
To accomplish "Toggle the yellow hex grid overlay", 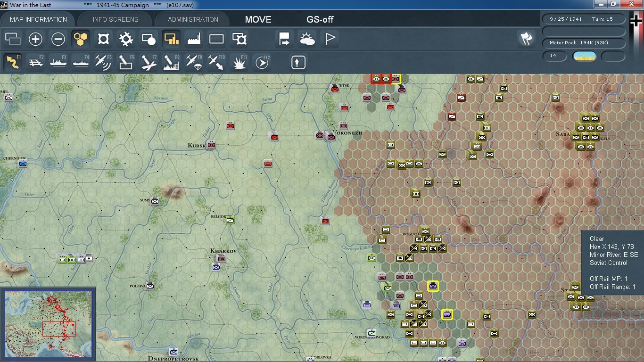I will point(81,39).
